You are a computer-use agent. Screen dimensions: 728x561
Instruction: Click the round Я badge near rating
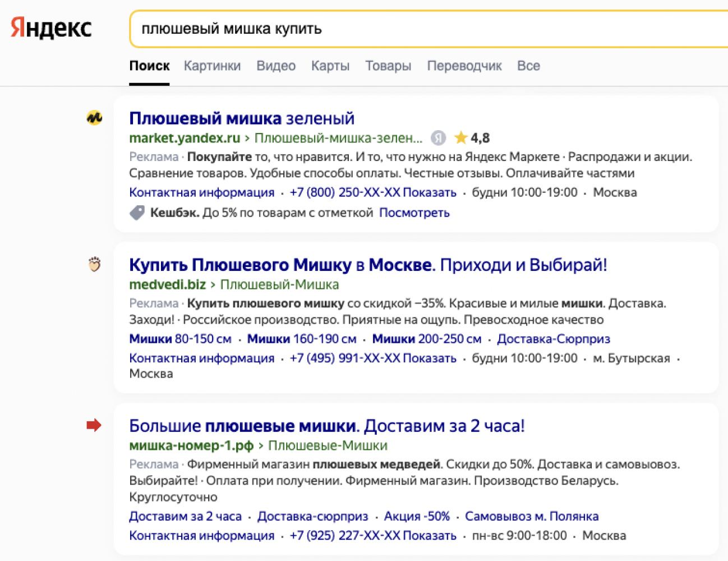click(438, 137)
